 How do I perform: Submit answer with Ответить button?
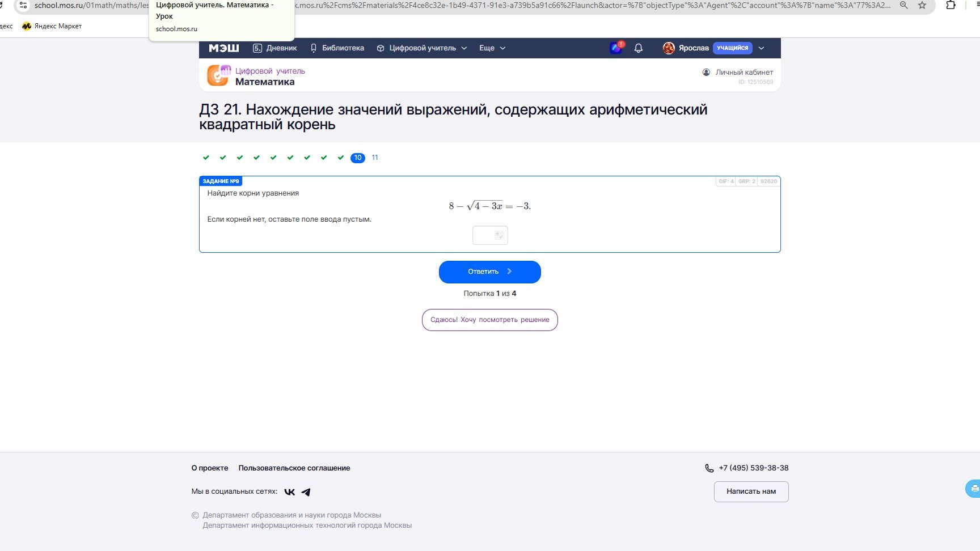click(490, 272)
